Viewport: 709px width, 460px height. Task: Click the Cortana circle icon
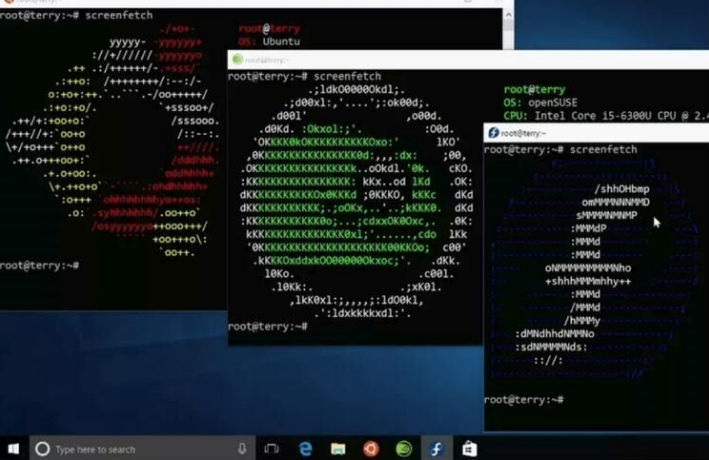point(43,449)
